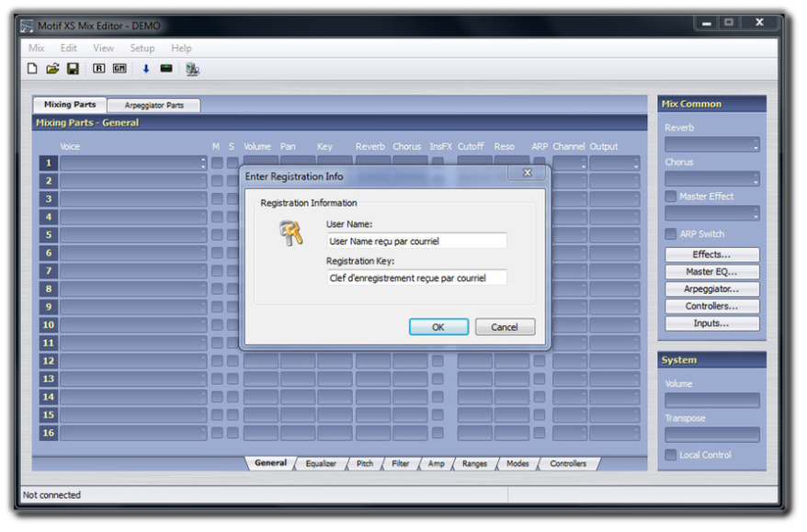Open the Reverb dropdown in Mix Common
Viewport: 807px width, 532px height.
coord(712,144)
